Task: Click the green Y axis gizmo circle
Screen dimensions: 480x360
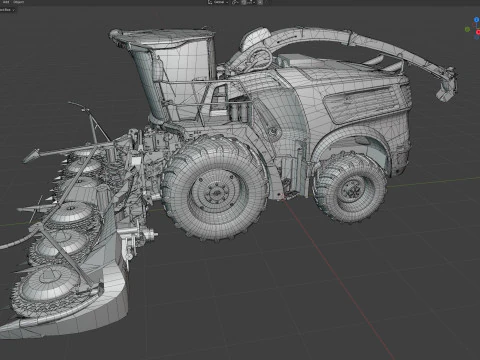Action: pyautogui.click(x=467, y=30)
